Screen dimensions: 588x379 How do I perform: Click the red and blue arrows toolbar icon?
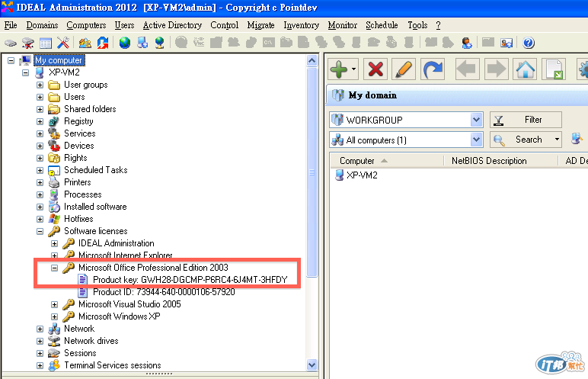[103, 43]
